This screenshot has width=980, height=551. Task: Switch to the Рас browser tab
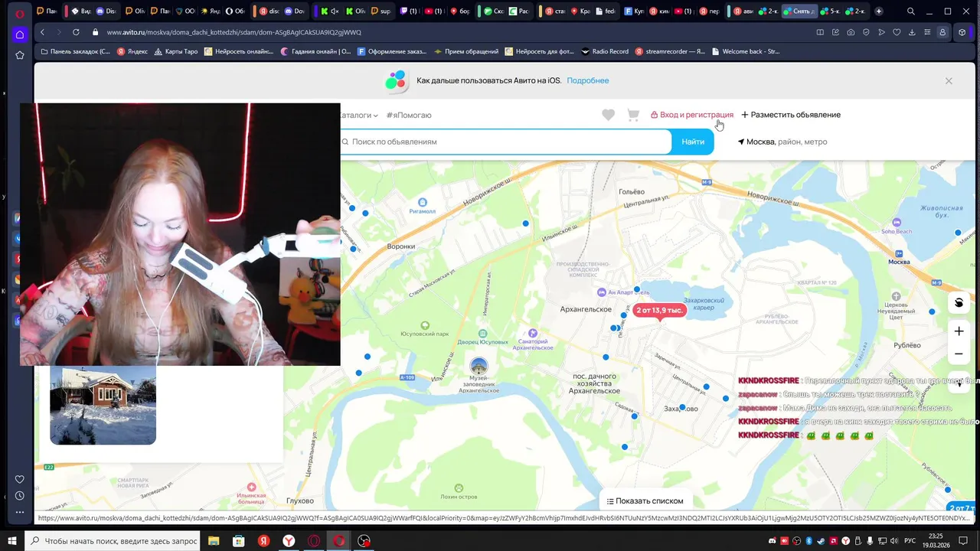click(x=518, y=11)
